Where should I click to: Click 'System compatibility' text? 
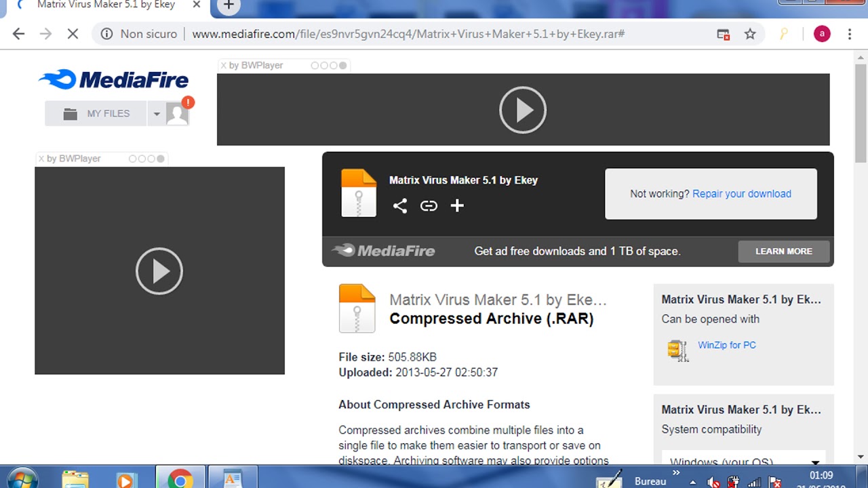point(711,430)
